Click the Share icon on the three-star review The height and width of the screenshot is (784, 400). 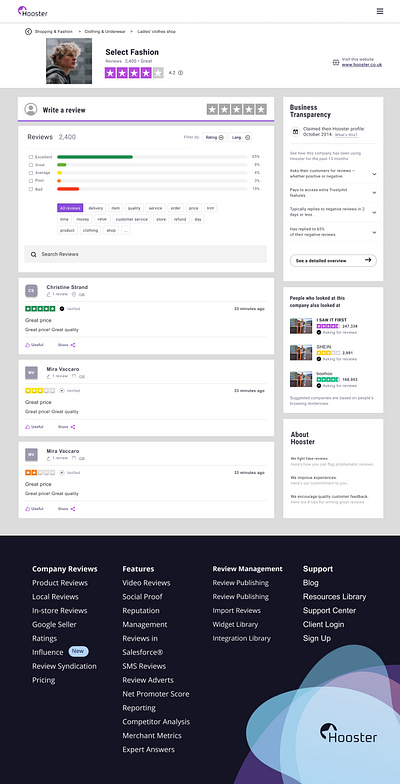pos(73,426)
